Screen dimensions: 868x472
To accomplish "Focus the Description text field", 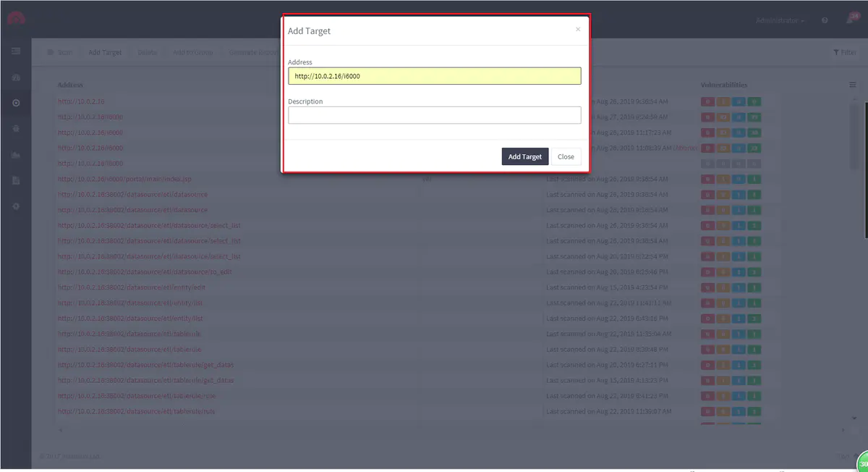I will (434, 115).
